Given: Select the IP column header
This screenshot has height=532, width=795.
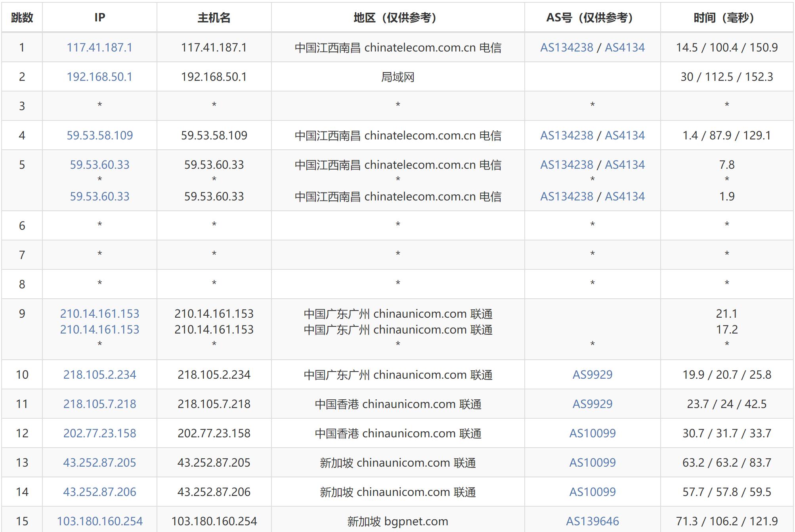Looking at the screenshot, I should click(x=99, y=17).
